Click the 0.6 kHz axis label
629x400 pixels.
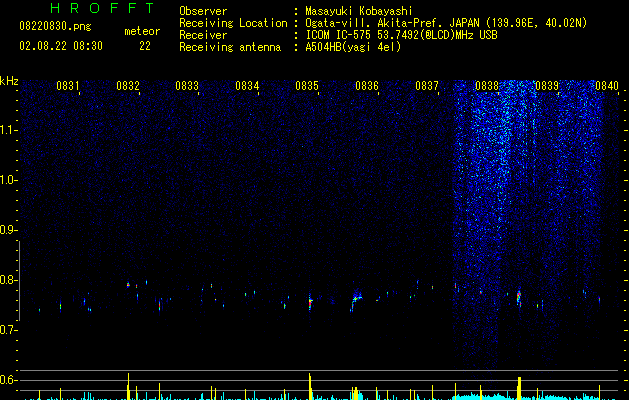(8, 380)
